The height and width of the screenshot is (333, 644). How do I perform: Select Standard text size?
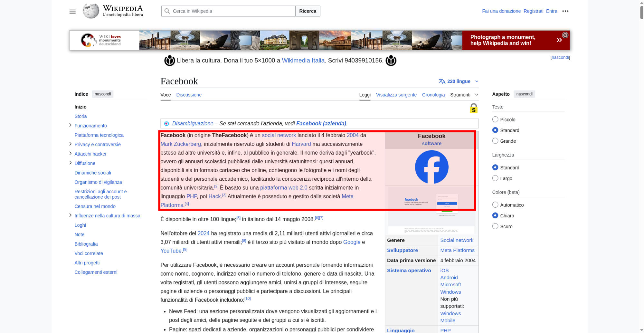coord(495,130)
